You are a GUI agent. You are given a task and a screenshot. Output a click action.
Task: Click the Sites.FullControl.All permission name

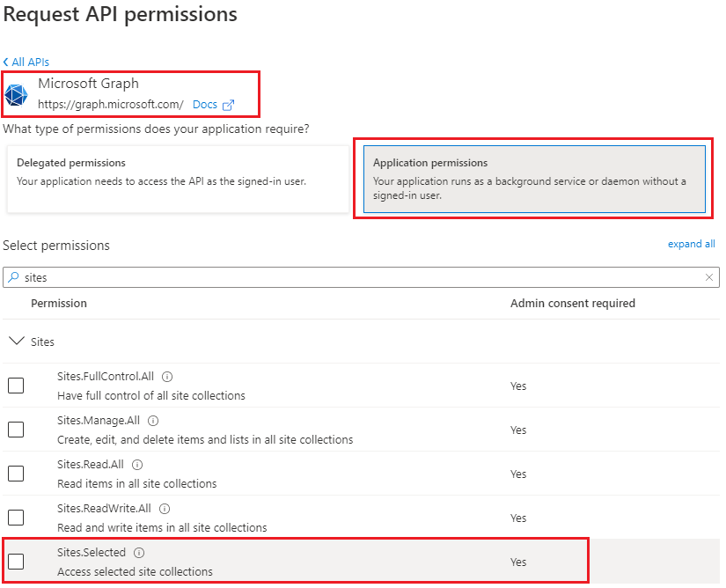point(106,377)
